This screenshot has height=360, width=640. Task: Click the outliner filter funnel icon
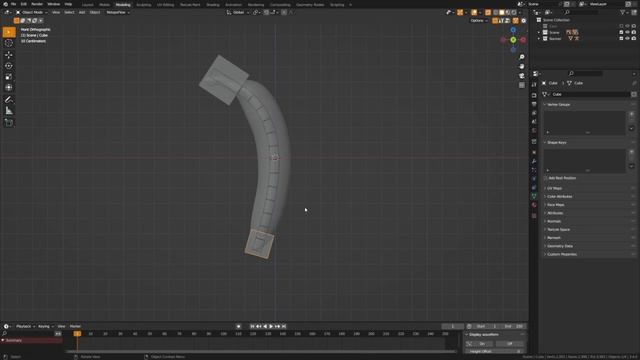622,13
